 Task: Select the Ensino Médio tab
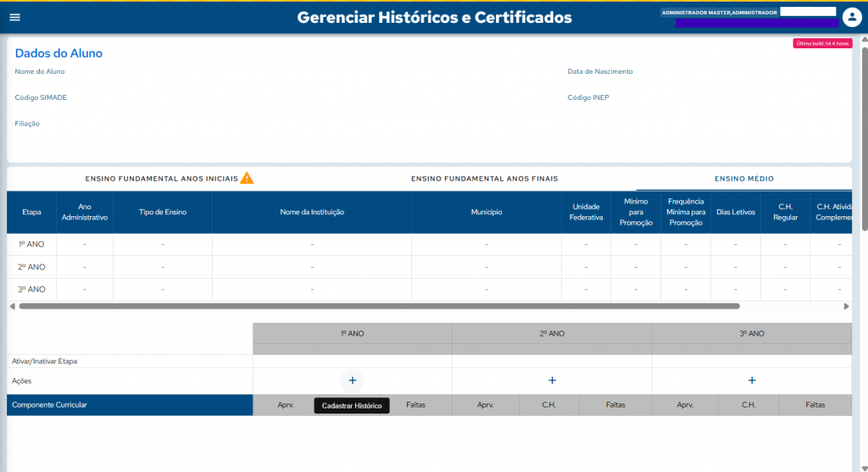743,179
